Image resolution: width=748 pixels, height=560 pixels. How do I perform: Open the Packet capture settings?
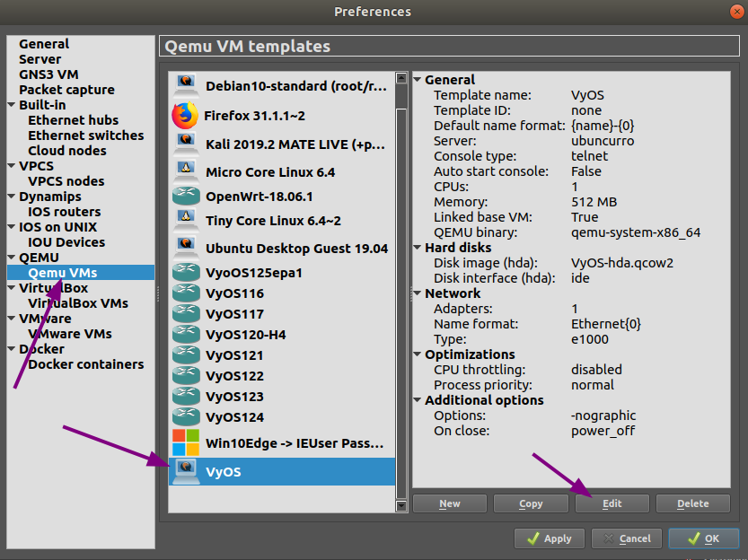[66, 90]
